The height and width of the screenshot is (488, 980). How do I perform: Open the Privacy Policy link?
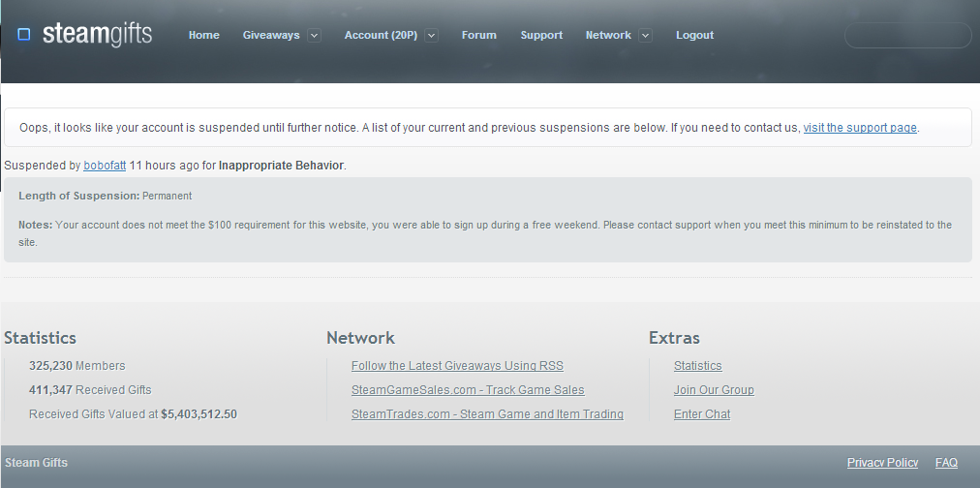click(x=882, y=463)
